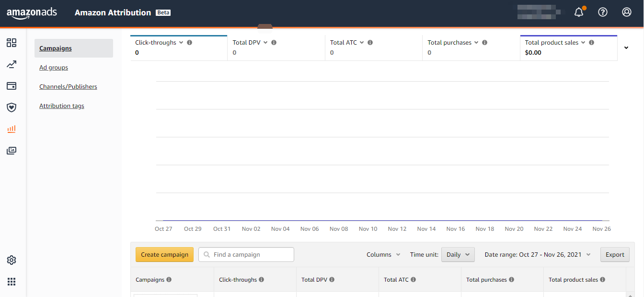Open the dashboard home icon in sidebar
644x297 pixels.
(11, 43)
